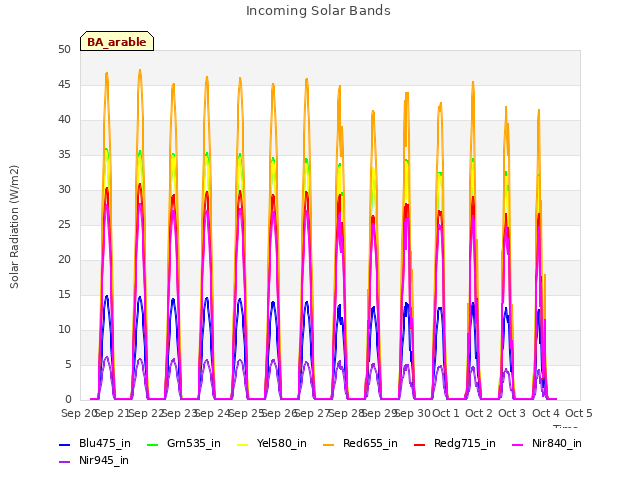
Task: Click the y-axis value 20
Action: pos(64,260)
